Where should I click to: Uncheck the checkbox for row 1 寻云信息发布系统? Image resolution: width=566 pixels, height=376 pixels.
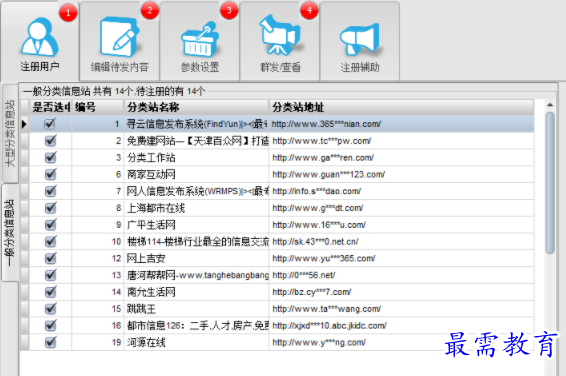pos(50,124)
